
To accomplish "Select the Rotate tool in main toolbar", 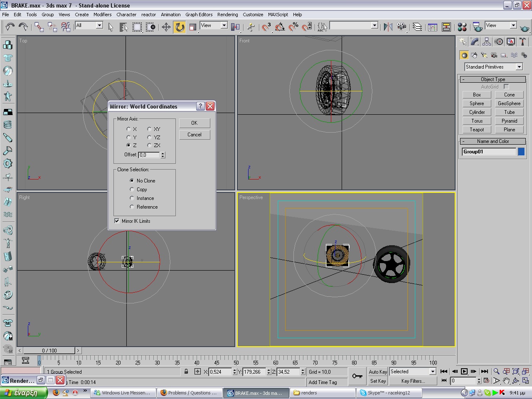I will tap(180, 27).
